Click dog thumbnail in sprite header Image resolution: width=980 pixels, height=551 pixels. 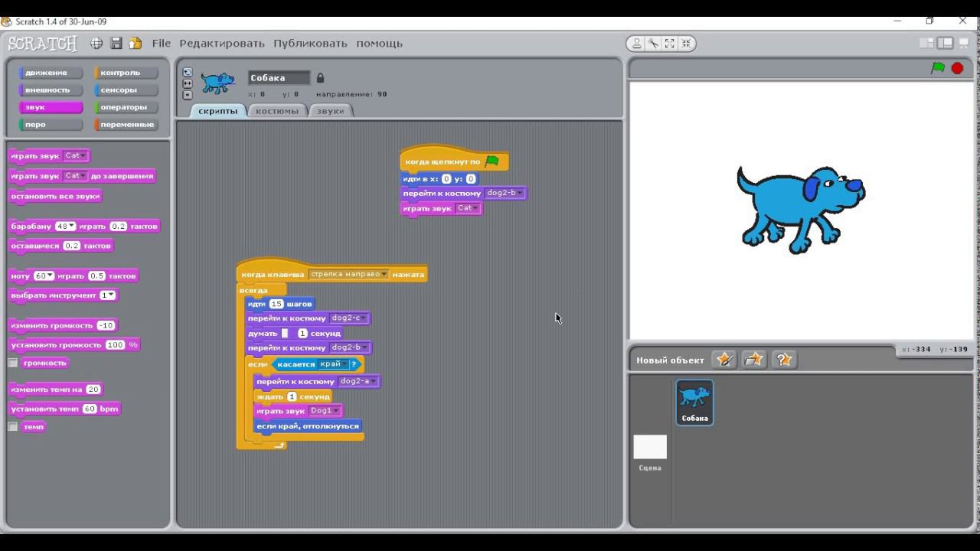tap(217, 83)
